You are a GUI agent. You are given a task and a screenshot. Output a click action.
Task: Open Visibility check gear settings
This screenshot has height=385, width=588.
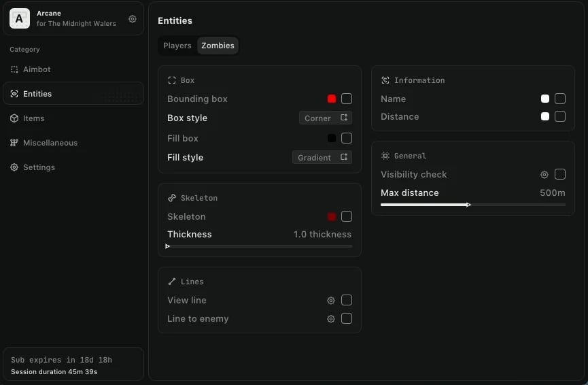[544, 175]
